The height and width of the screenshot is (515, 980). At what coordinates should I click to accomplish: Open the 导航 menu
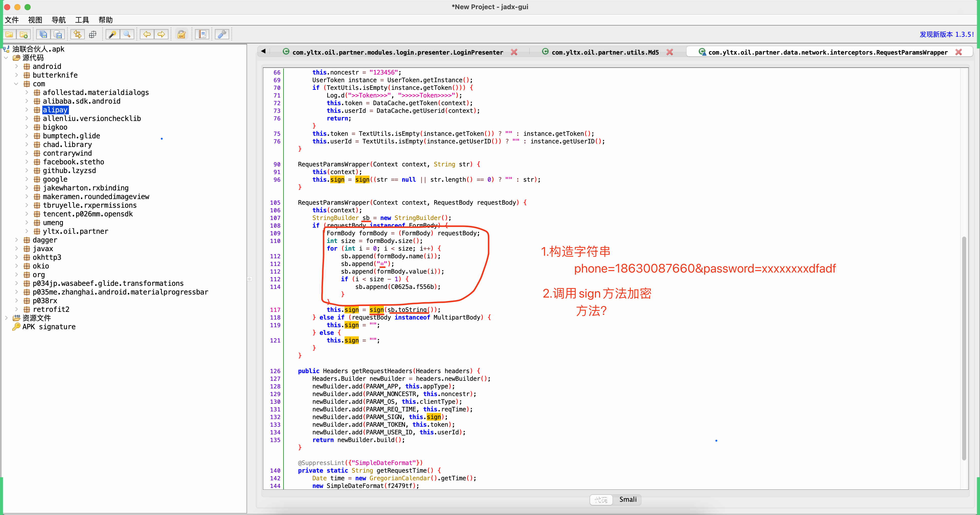(59, 20)
